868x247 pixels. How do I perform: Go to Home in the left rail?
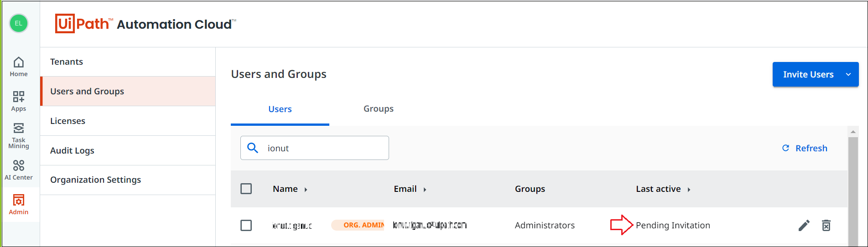point(19,67)
